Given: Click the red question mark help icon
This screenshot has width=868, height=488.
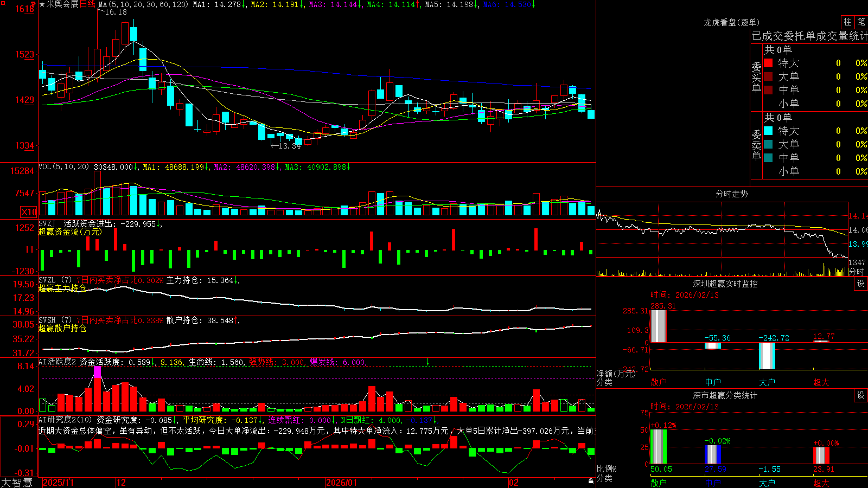Looking at the screenshot, I should pyautogui.click(x=34, y=4).
